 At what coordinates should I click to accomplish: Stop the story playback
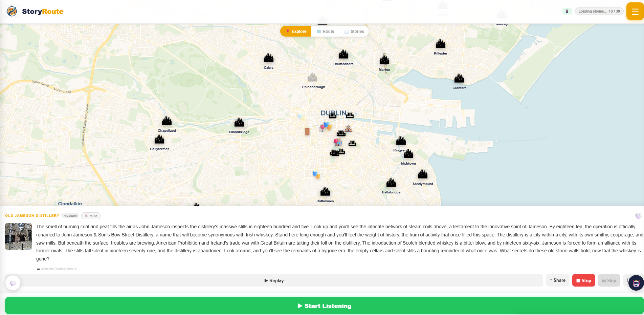tap(584, 280)
